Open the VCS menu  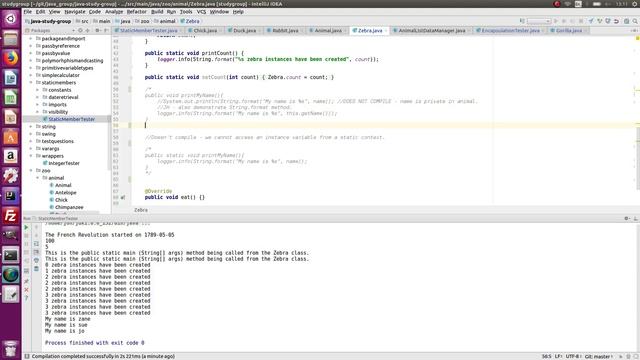coord(202,12)
